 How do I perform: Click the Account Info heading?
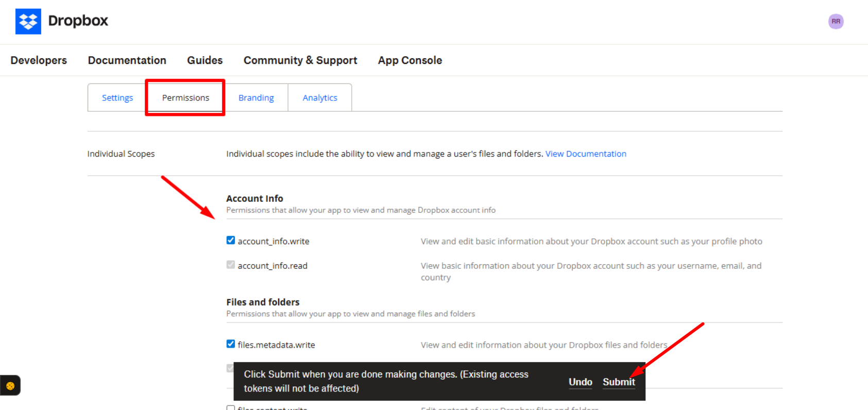click(254, 198)
